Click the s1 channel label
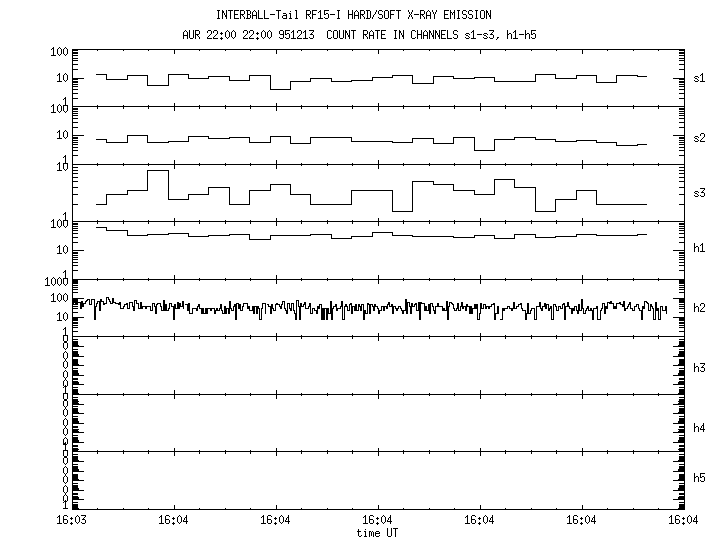The height and width of the screenshot is (550, 720). (699, 77)
